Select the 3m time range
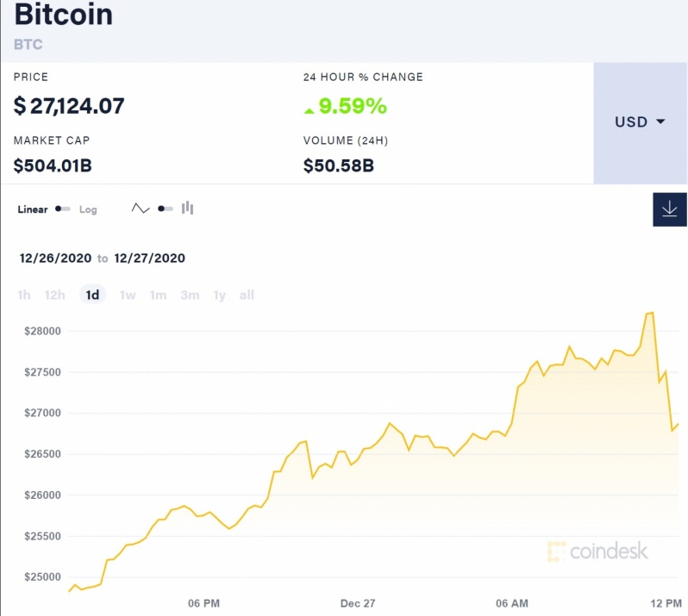Screen dimensions: 688x616 [190, 295]
